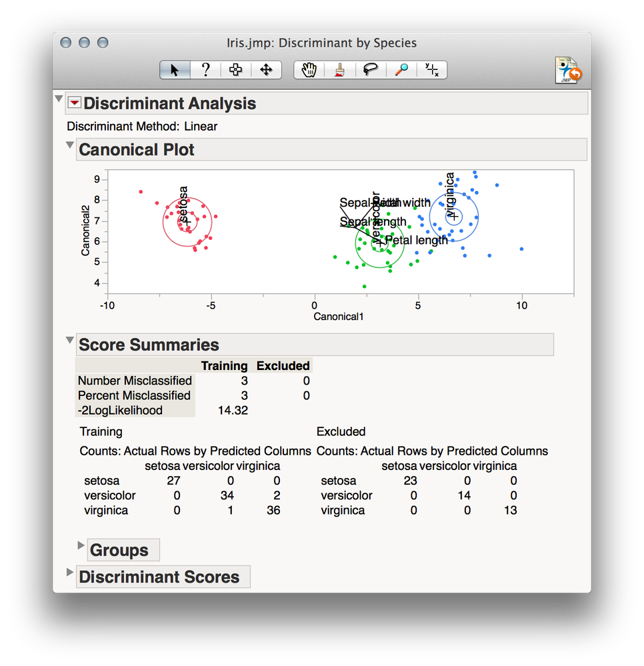
Task: Select the Magnifier zoom tool
Action: click(401, 69)
